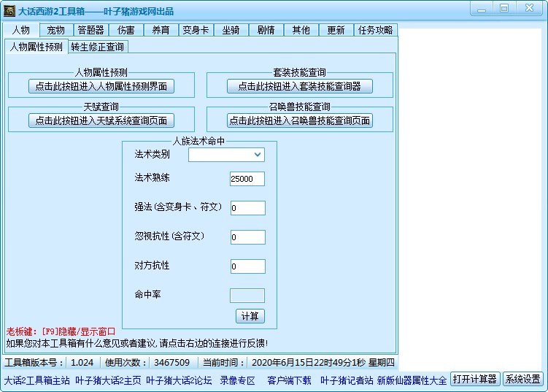Open the 答题器 tab
Image resolution: width=548 pixels, height=392 pixels.
91,30
